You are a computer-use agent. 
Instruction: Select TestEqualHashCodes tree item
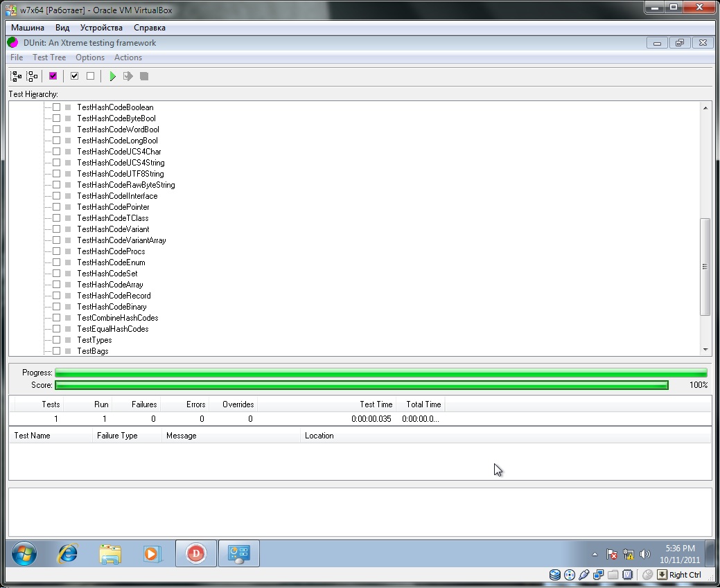[x=112, y=329]
